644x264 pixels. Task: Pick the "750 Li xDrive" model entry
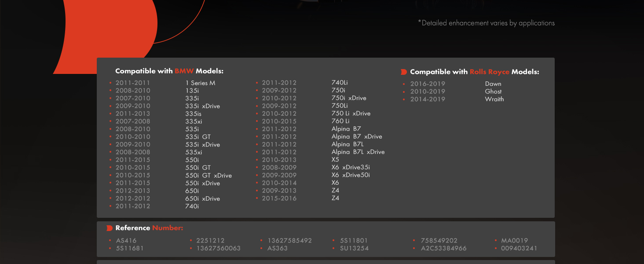pos(351,114)
